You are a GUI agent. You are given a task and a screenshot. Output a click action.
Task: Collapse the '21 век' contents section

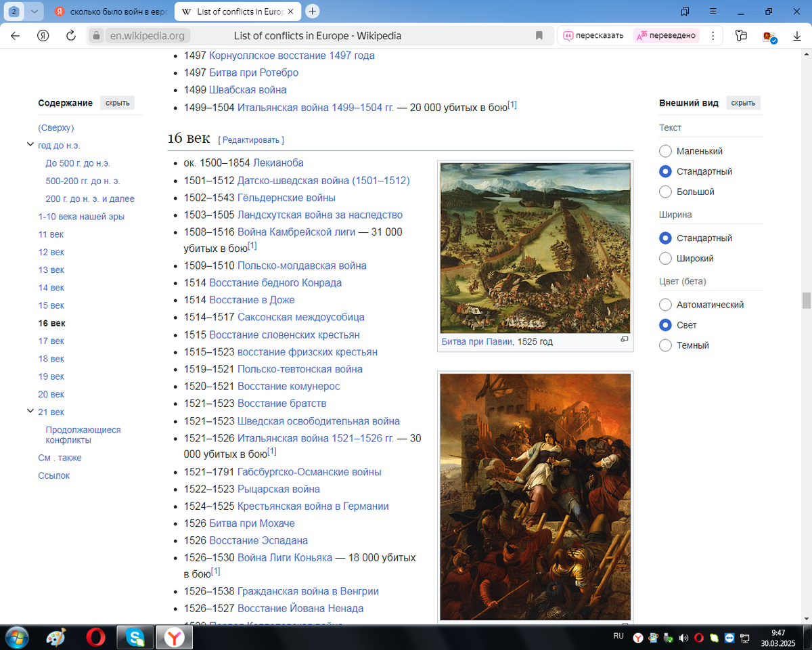point(30,411)
